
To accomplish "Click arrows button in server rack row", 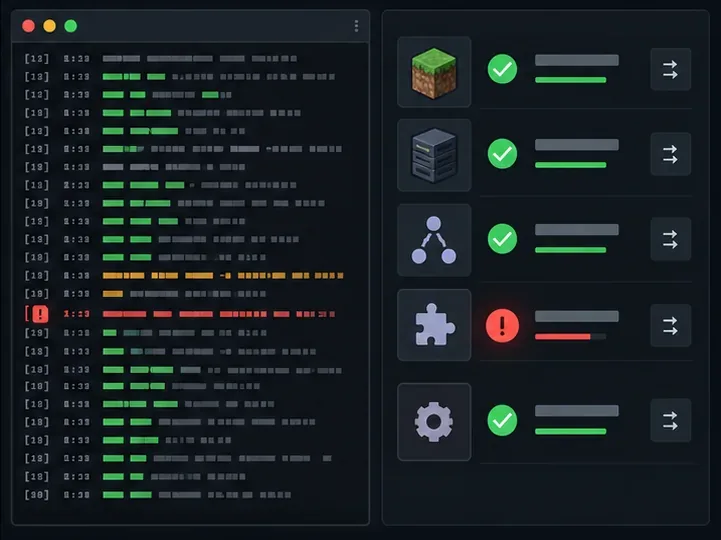I will click(670, 154).
